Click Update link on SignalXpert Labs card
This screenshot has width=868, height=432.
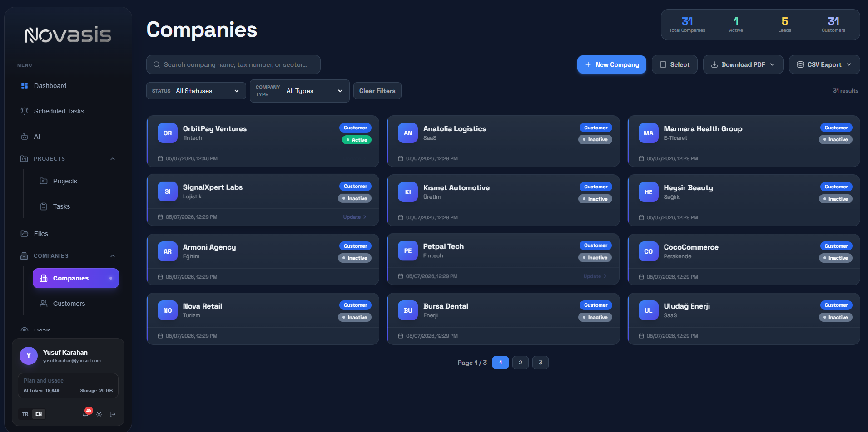[x=355, y=217]
